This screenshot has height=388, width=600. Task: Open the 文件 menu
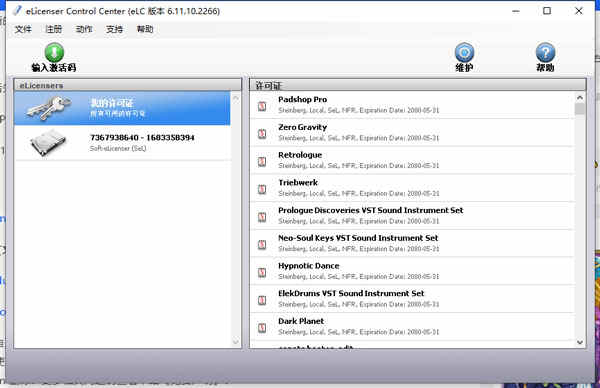click(x=23, y=29)
